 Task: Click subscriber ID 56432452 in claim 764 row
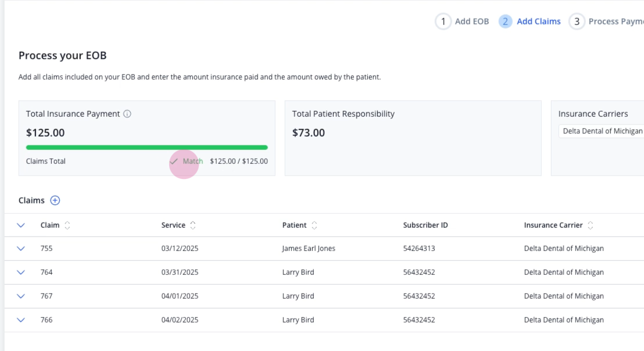419,272
